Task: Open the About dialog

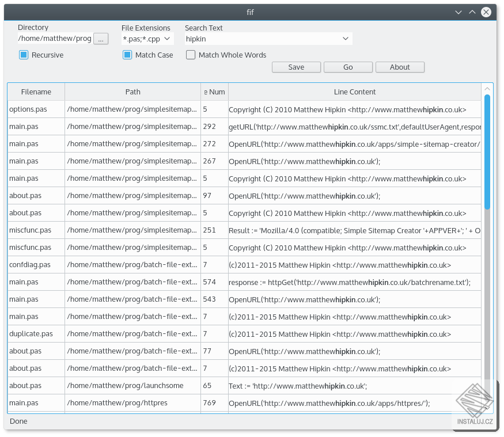Action: [400, 67]
